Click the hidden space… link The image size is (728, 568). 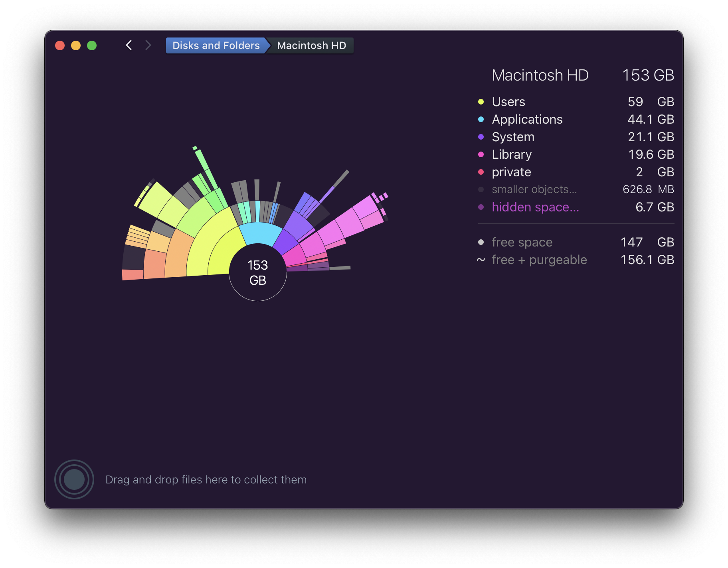point(535,207)
